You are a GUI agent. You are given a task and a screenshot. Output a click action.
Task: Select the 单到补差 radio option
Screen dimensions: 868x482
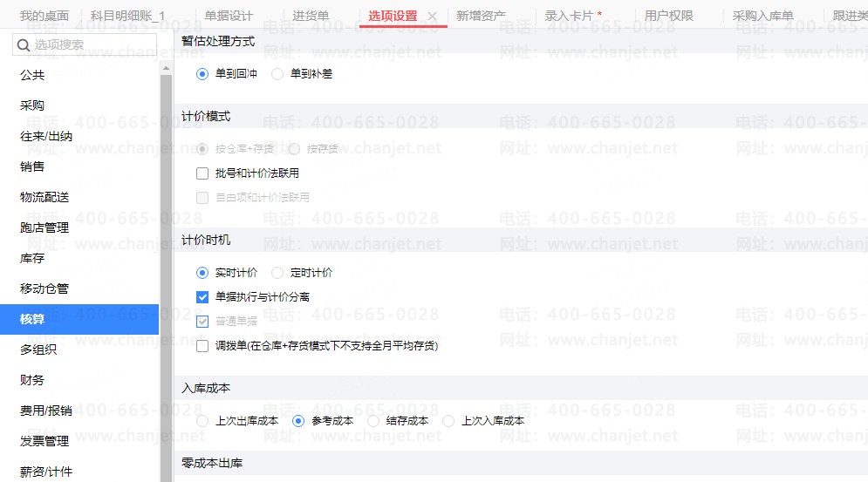coord(277,74)
